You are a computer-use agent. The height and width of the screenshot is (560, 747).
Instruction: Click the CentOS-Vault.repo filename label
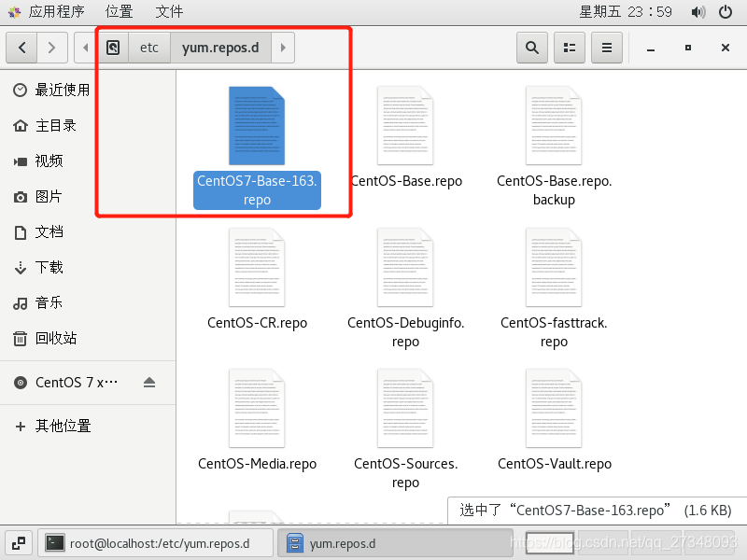tap(555, 464)
